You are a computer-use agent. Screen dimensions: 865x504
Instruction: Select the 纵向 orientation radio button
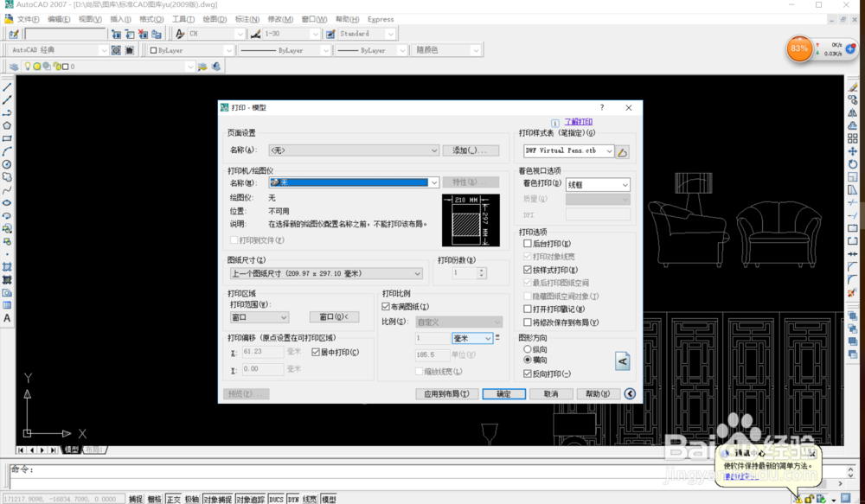(x=528, y=349)
